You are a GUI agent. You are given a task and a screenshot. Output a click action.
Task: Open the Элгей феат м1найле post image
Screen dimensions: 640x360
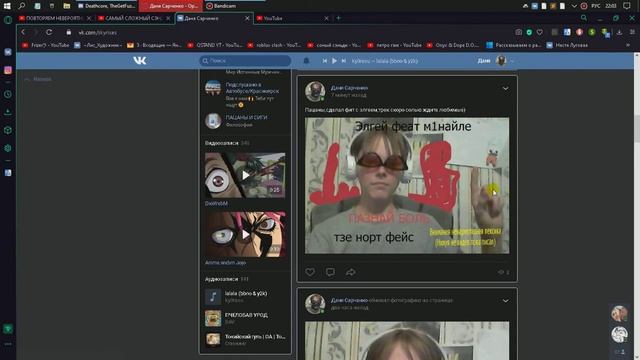pos(407,186)
